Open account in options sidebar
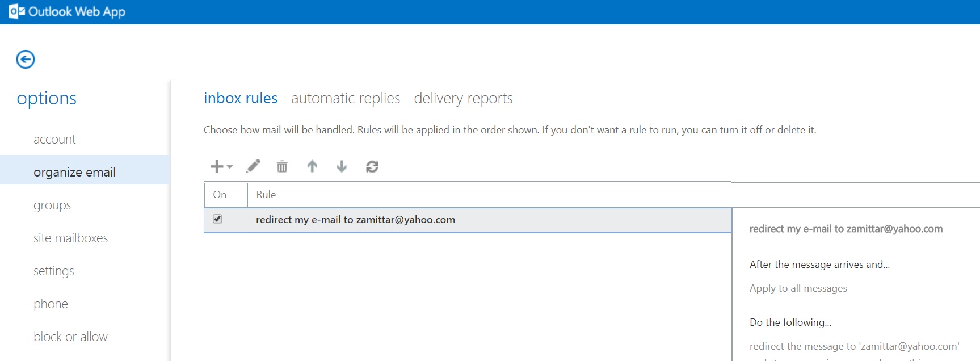This screenshot has height=361, width=980. pos(54,140)
